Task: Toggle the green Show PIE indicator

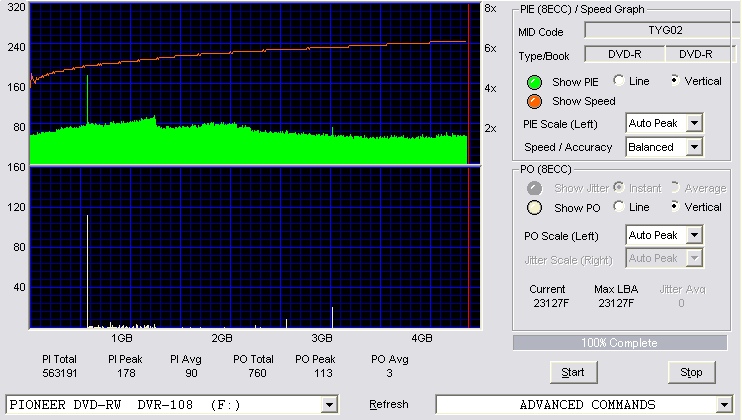Action: tap(534, 82)
